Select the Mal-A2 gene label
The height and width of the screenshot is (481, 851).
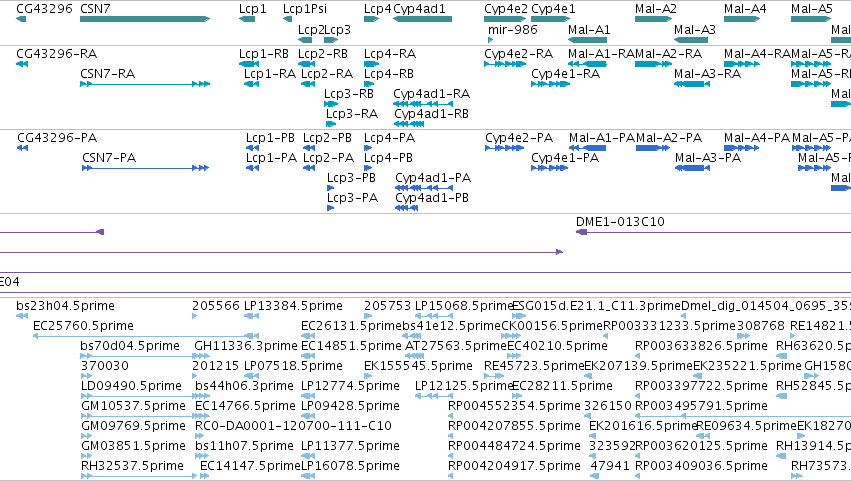pyautogui.click(x=656, y=9)
